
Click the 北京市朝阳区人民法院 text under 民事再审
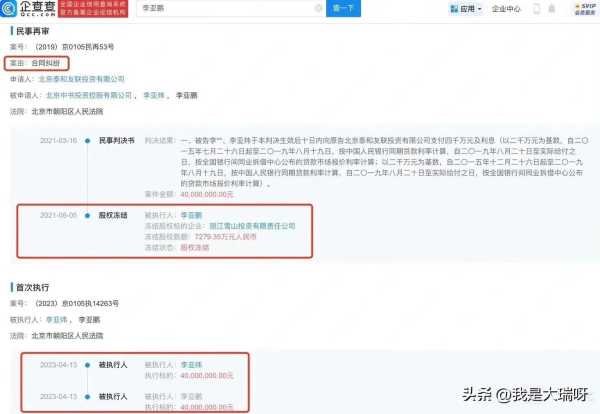(x=67, y=111)
